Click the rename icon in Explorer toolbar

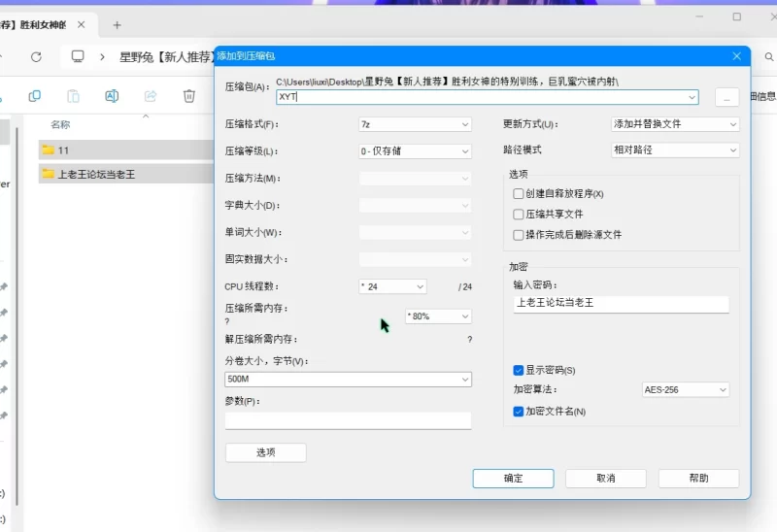click(112, 95)
